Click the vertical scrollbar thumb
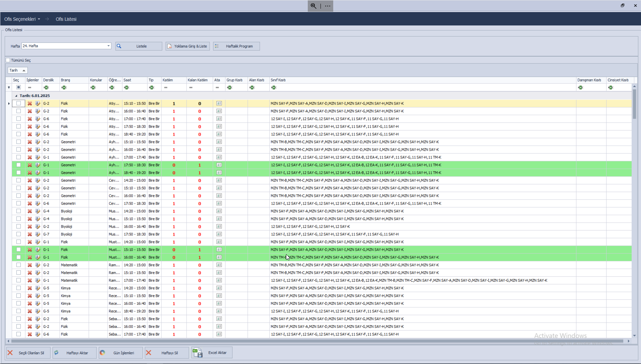 (x=634, y=104)
